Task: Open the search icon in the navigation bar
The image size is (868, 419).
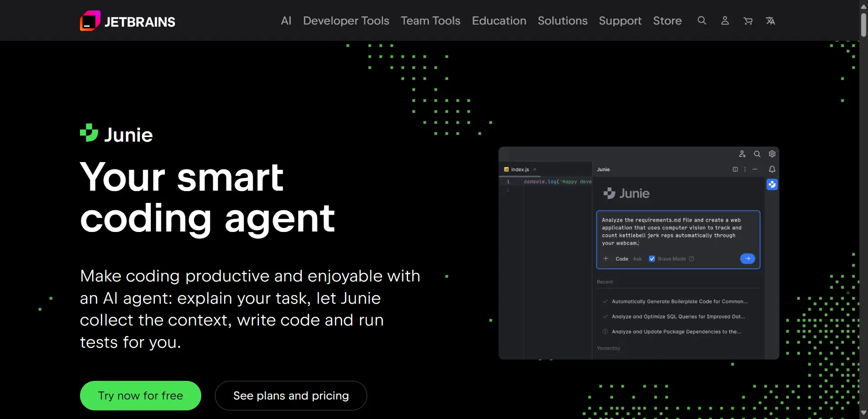Action: [x=701, y=20]
